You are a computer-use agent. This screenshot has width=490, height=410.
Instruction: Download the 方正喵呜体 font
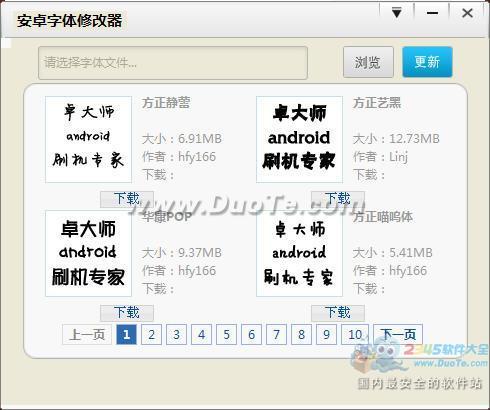[x=338, y=313]
